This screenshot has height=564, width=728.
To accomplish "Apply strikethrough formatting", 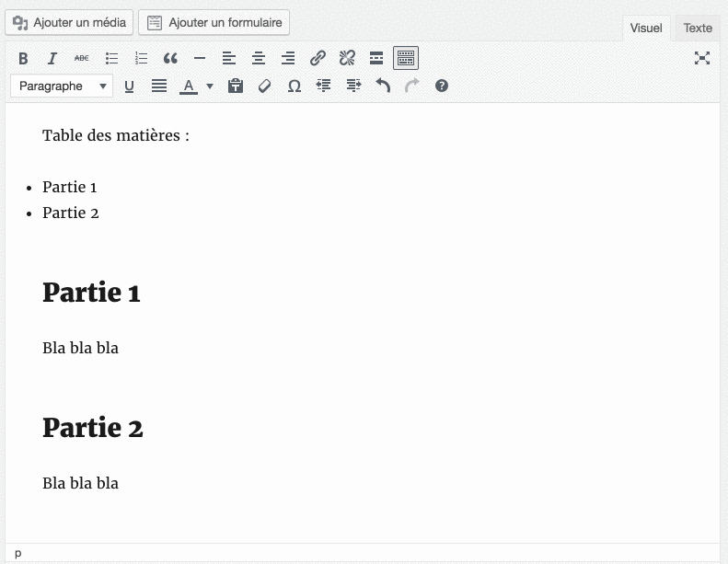I will point(82,58).
